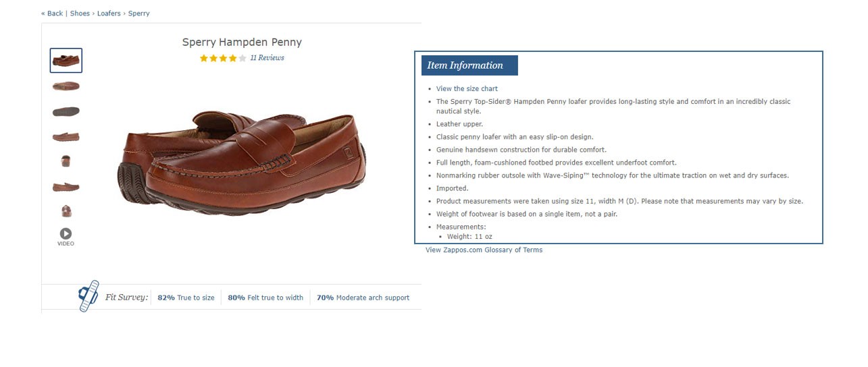The height and width of the screenshot is (367, 868).
Task: Open the 11 Reviews link
Action: tap(267, 58)
